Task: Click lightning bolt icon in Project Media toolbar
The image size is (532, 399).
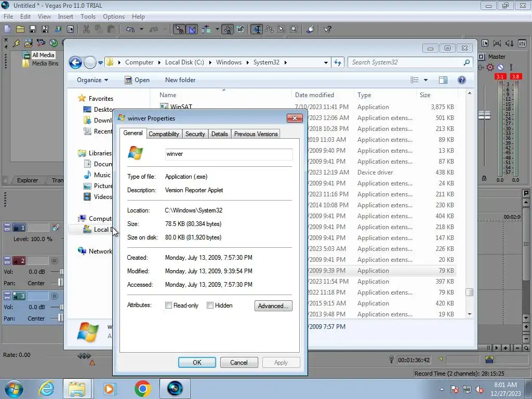Action: click(16, 43)
